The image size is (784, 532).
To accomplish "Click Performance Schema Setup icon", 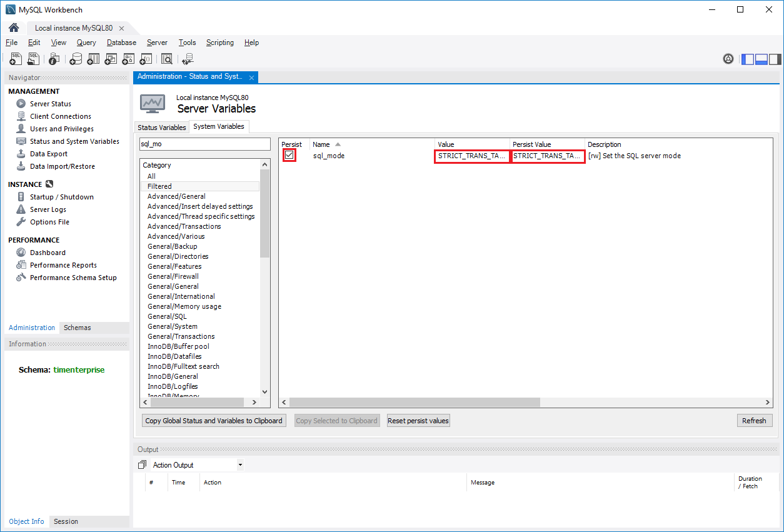I will [21, 278].
